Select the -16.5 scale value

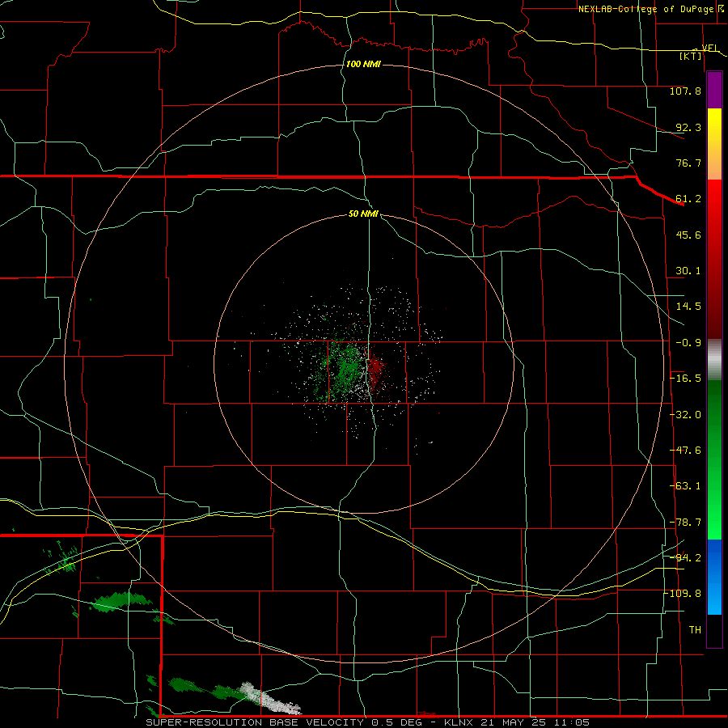[685, 379]
